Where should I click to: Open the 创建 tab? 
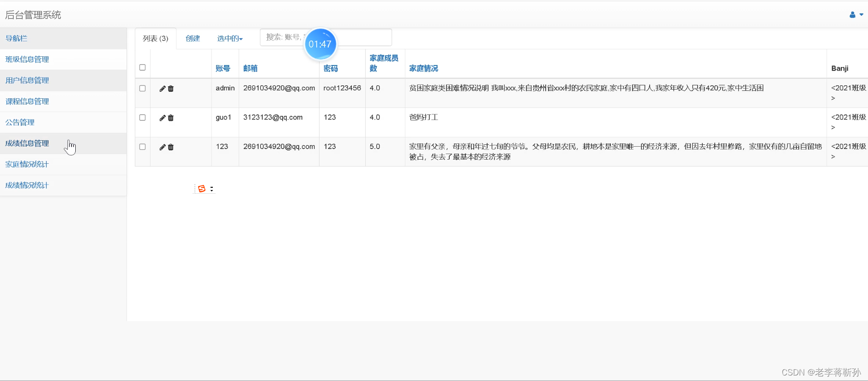point(193,38)
